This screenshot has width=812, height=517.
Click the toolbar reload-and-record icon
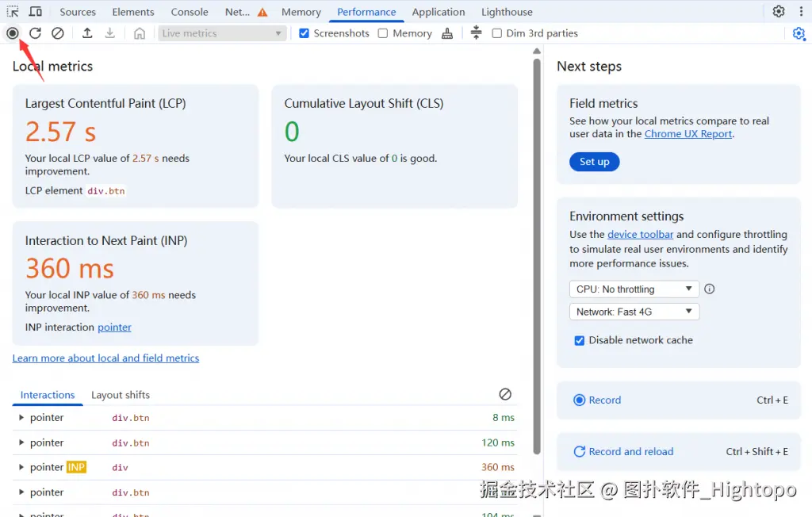click(x=35, y=33)
